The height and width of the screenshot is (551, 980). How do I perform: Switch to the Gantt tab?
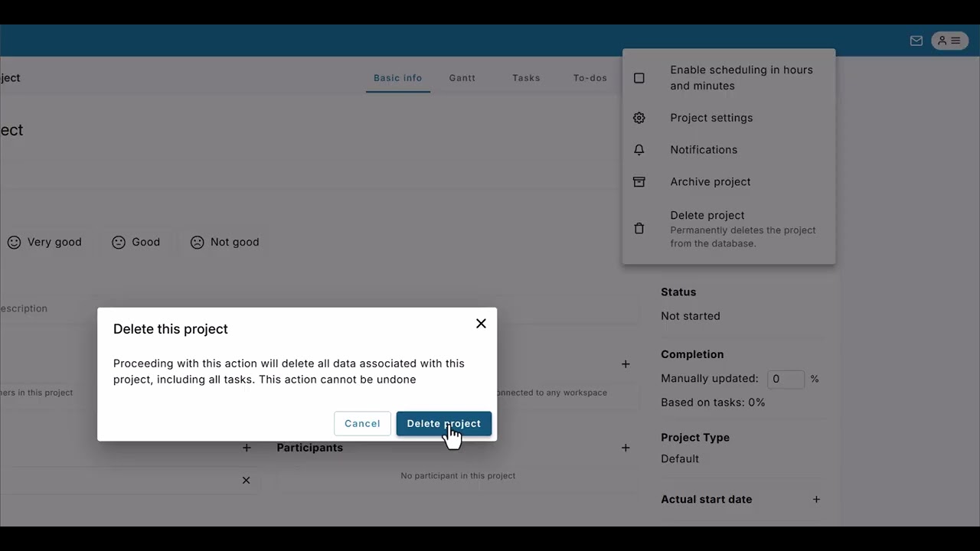tap(462, 78)
